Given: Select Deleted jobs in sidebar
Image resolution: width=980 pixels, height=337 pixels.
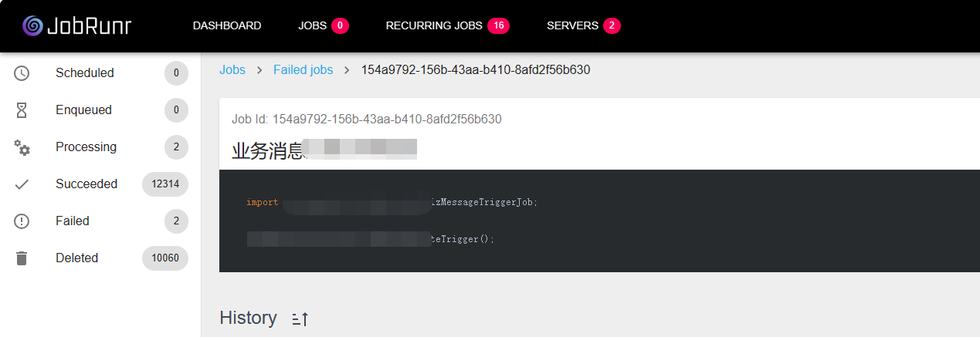Looking at the screenshot, I should pos(76,258).
